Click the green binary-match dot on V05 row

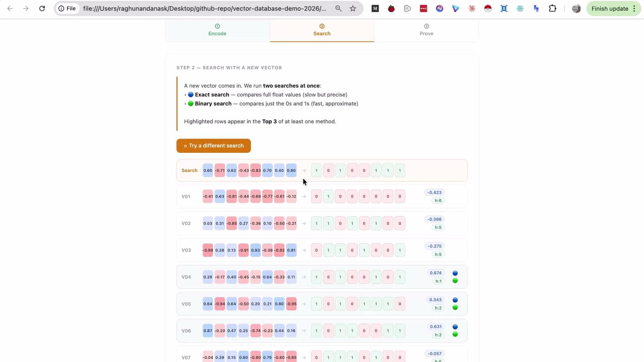click(x=455, y=308)
